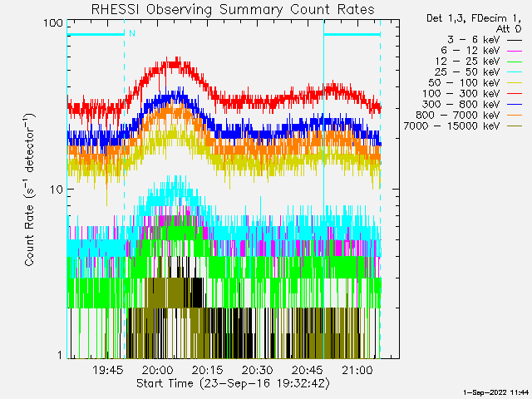Image resolution: width=532 pixels, height=399 pixels.
Task: Click the 'Det 1,3, FDecim 1,' header text
Action: click(474, 18)
